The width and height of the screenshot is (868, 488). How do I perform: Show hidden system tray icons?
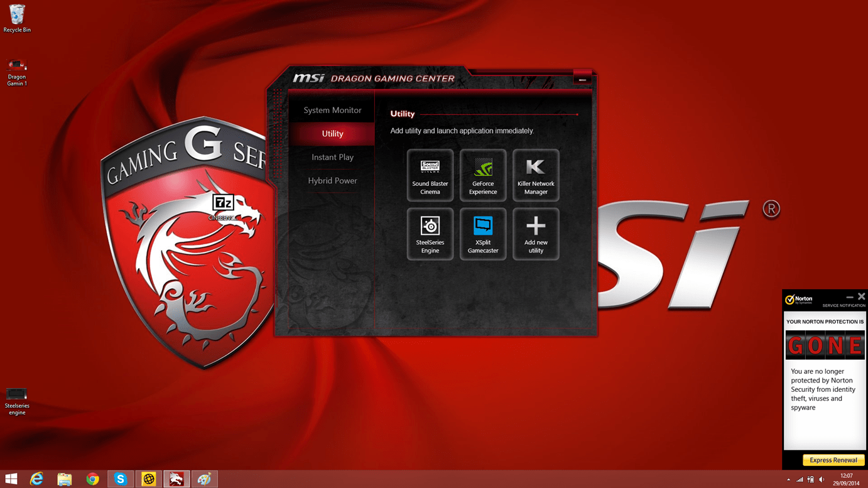coord(788,480)
